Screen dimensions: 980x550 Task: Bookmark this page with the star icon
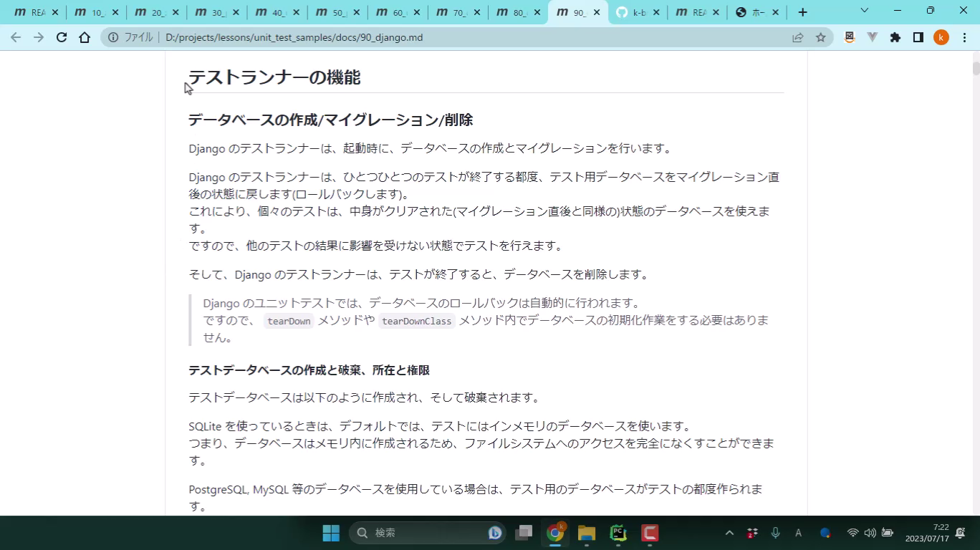pyautogui.click(x=821, y=37)
